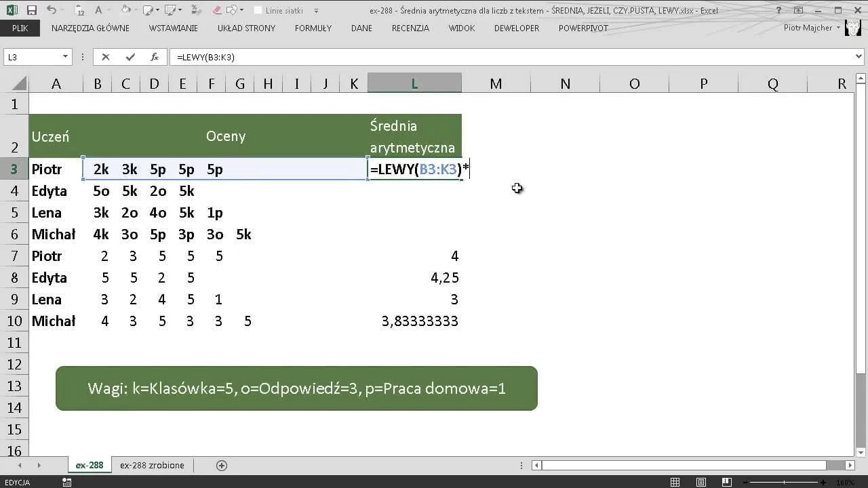Expand the Name Box dropdown
The width and height of the screenshot is (868, 488).
tap(66, 58)
